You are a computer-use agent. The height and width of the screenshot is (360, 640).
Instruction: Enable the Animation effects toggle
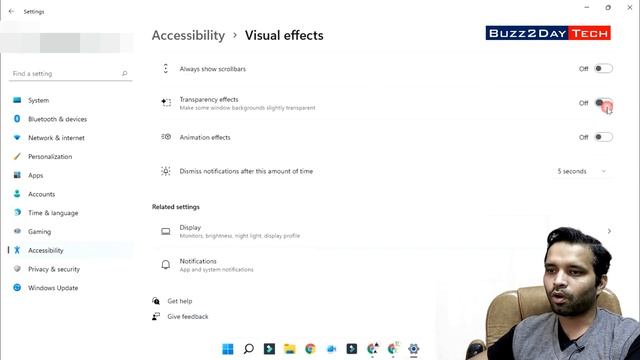[x=603, y=137]
